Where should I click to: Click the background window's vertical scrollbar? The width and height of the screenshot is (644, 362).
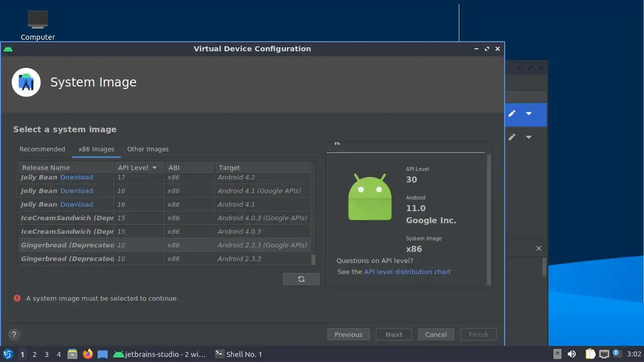[544, 266]
